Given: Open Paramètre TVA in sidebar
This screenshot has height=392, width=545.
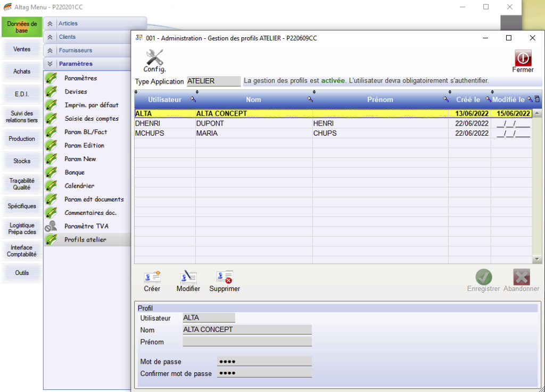Looking at the screenshot, I should 86,226.
